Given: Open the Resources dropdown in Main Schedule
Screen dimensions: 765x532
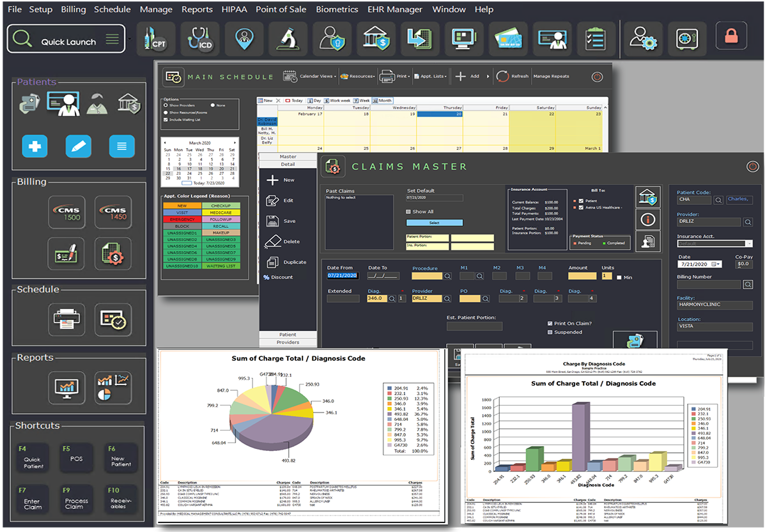Looking at the screenshot, I should (x=358, y=77).
